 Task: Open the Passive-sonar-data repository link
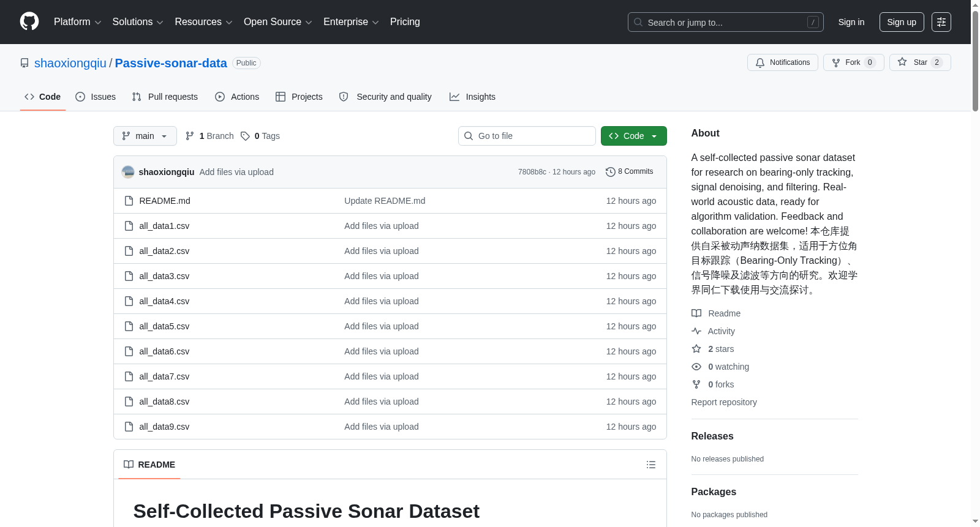[171, 63]
